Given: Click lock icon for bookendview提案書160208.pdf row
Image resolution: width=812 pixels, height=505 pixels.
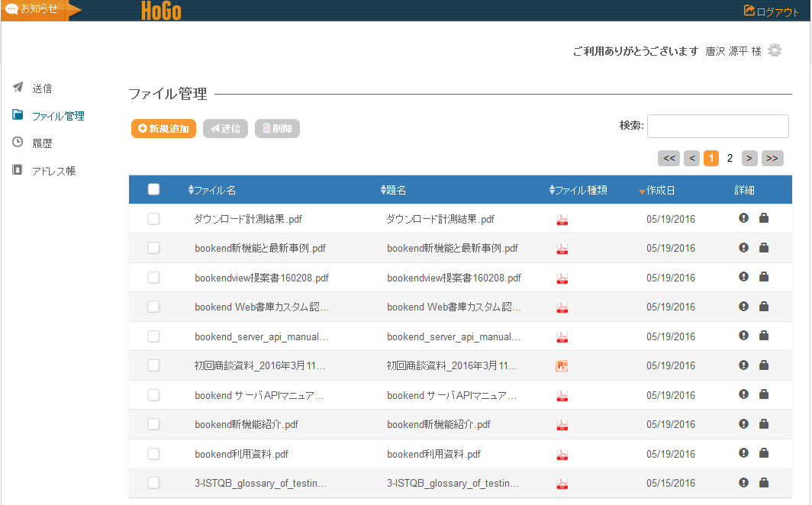Looking at the screenshot, I should coord(764,277).
